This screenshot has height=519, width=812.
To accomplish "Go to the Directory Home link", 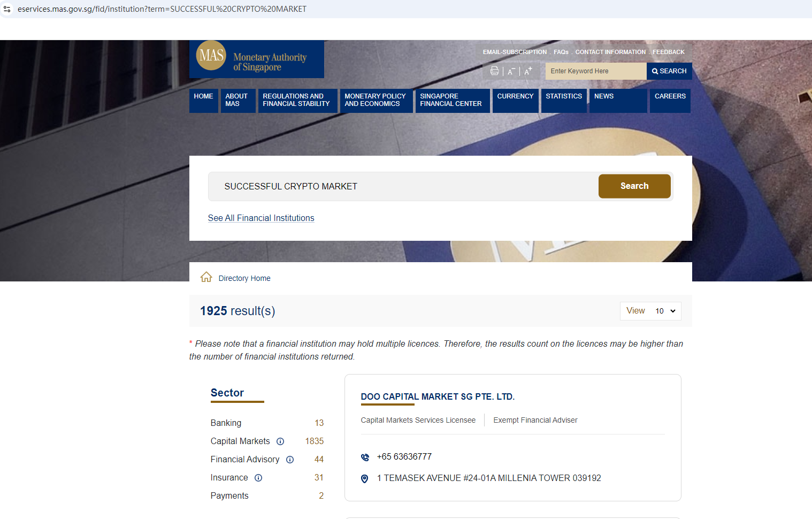I will pyautogui.click(x=244, y=278).
